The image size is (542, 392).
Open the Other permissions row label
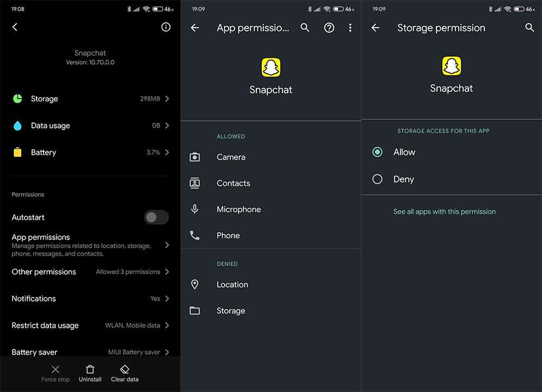(44, 272)
